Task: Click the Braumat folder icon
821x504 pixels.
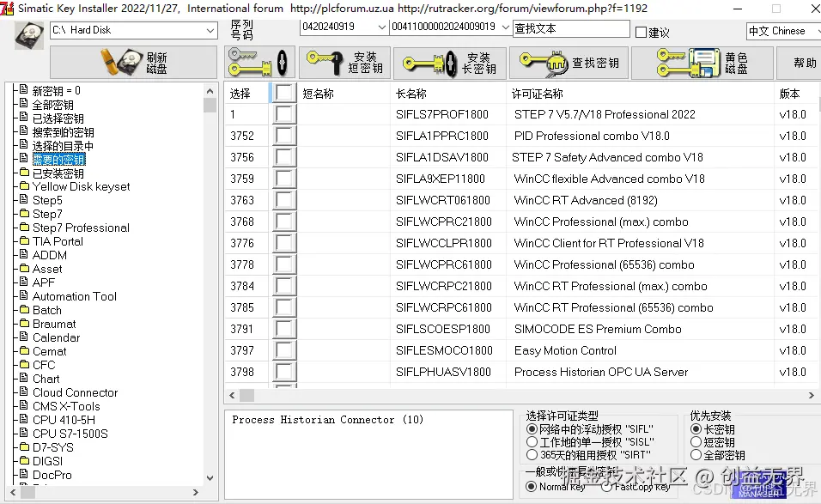Action: pyautogui.click(x=24, y=323)
